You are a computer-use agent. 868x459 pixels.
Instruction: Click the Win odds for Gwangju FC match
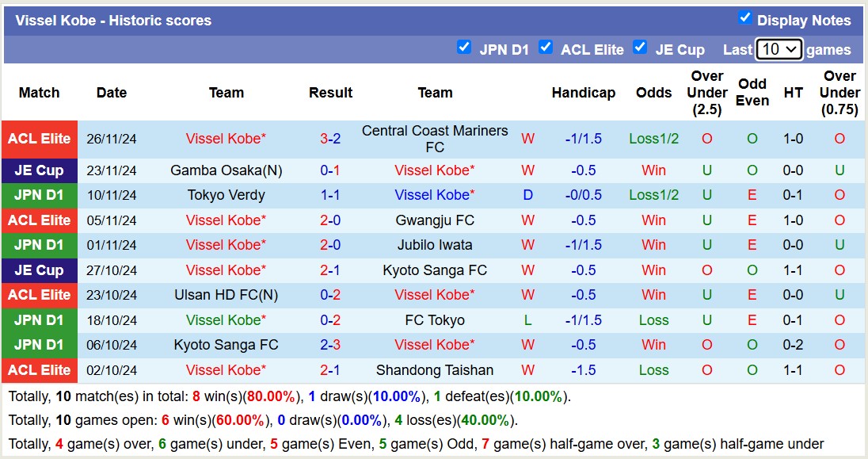tap(653, 220)
